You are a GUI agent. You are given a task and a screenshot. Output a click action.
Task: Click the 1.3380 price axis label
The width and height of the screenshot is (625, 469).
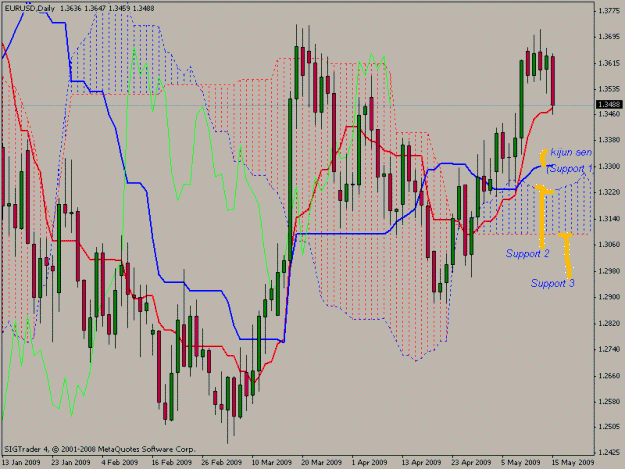click(x=609, y=140)
